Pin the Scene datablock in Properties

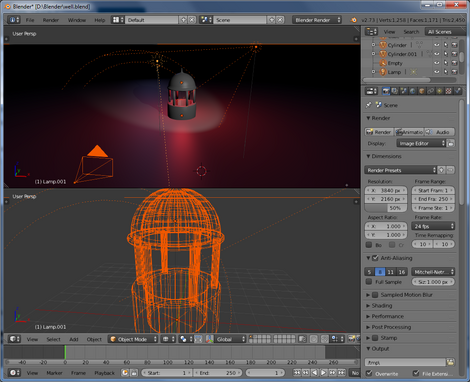tap(369, 105)
